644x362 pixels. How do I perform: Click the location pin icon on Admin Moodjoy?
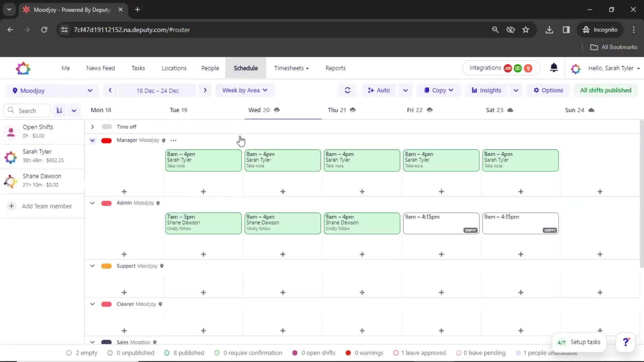[158, 203]
